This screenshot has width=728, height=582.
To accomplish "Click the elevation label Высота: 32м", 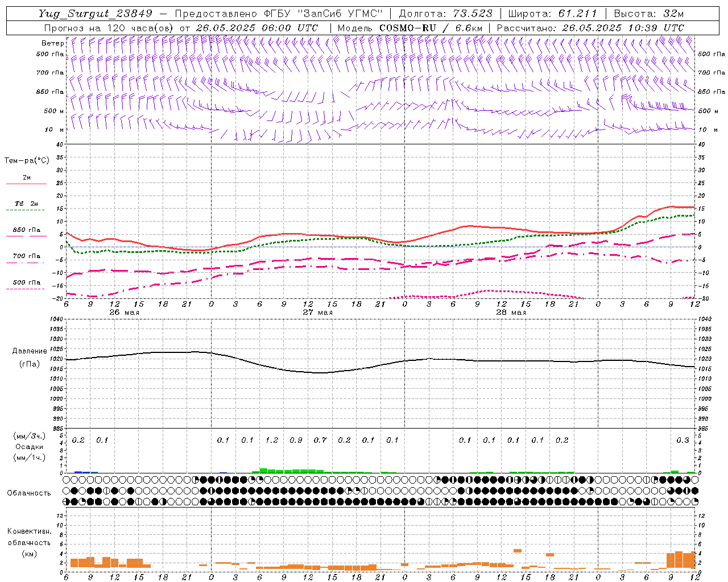I will coord(649,14).
